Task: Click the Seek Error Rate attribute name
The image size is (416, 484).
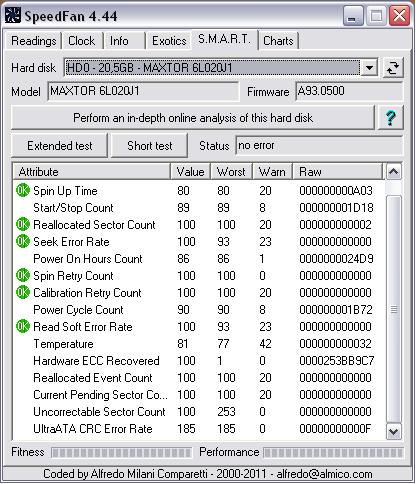Action: click(71, 242)
